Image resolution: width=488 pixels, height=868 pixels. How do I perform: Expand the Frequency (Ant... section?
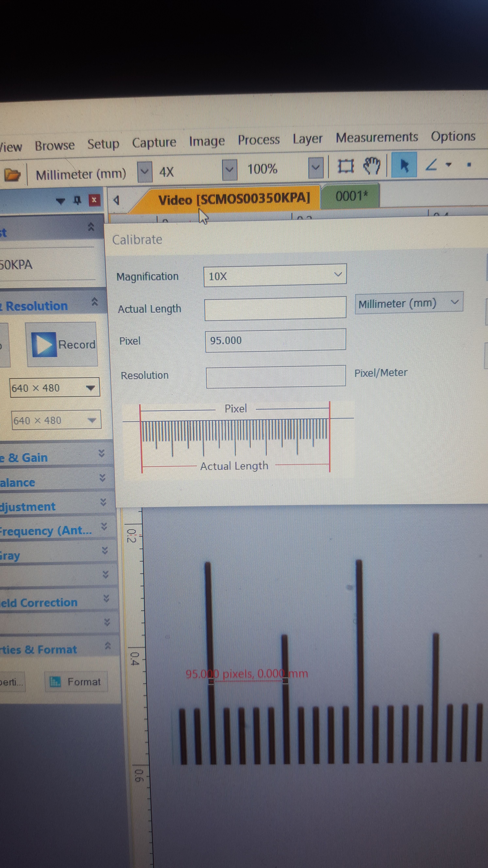tap(104, 526)
